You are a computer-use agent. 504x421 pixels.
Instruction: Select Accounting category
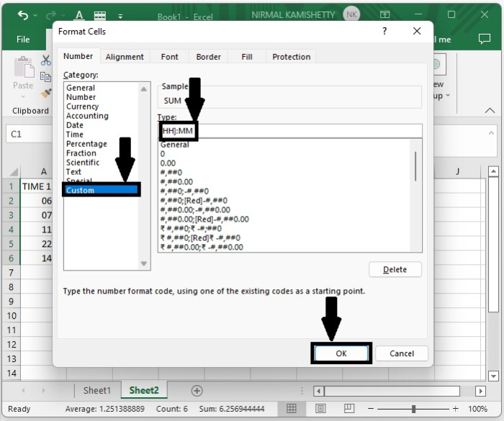[x=87, y=116]
